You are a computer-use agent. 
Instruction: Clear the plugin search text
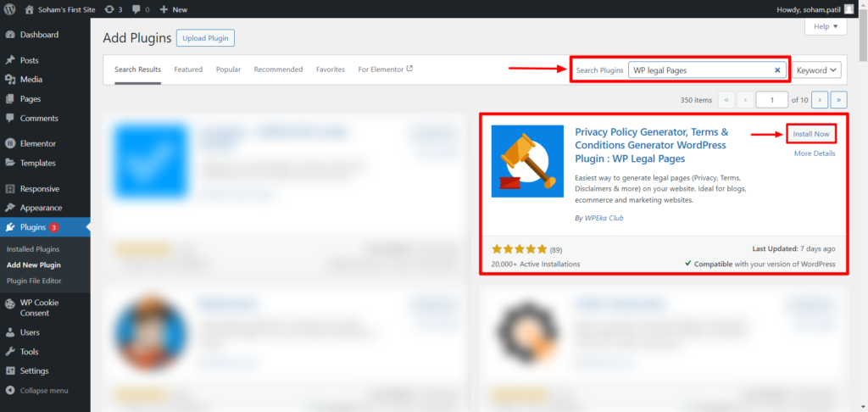click(x=777, y=70)
